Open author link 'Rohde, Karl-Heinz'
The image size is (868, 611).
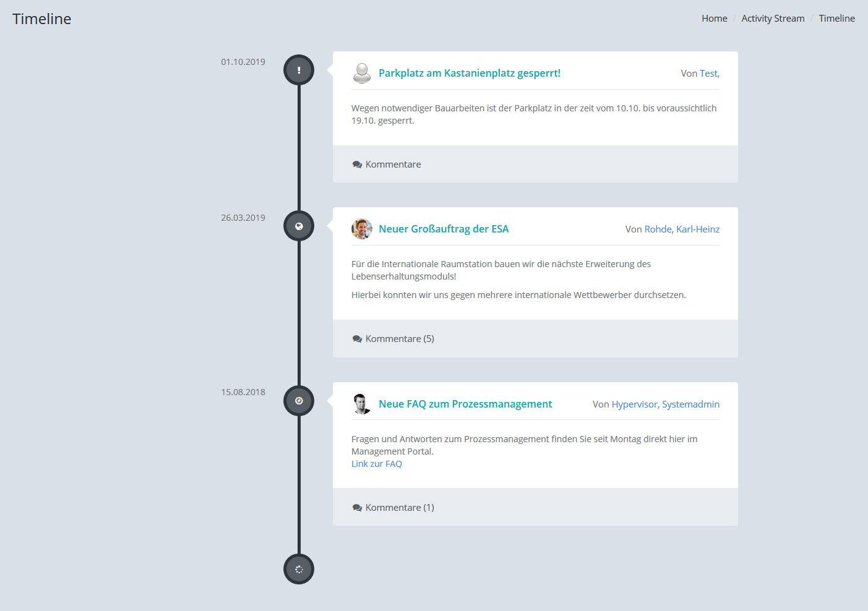click(x=682, y=229)
